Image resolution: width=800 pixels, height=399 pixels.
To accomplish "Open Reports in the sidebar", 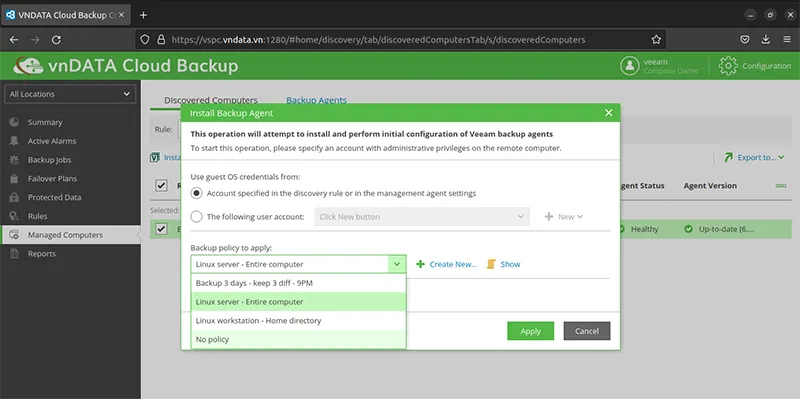I will coord(42,254).
